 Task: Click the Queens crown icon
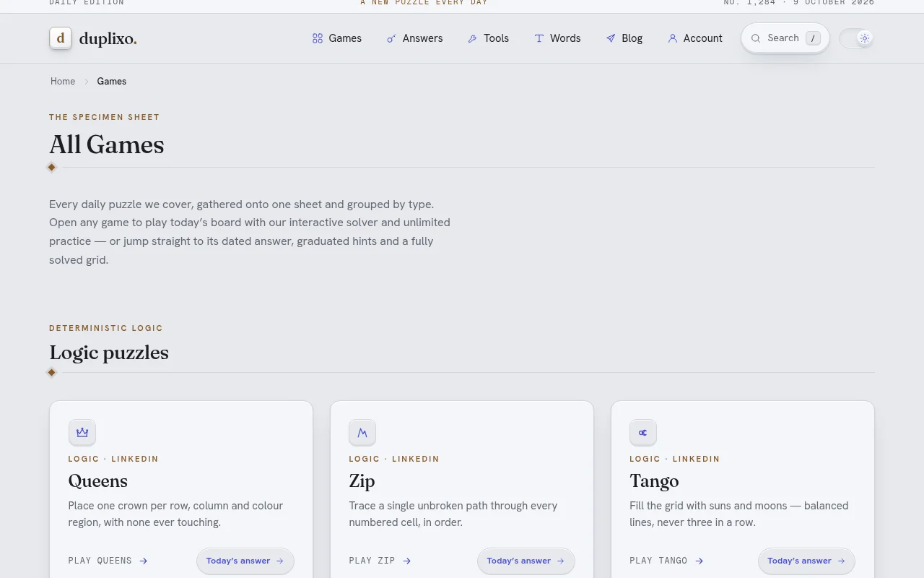coord(82,433)
